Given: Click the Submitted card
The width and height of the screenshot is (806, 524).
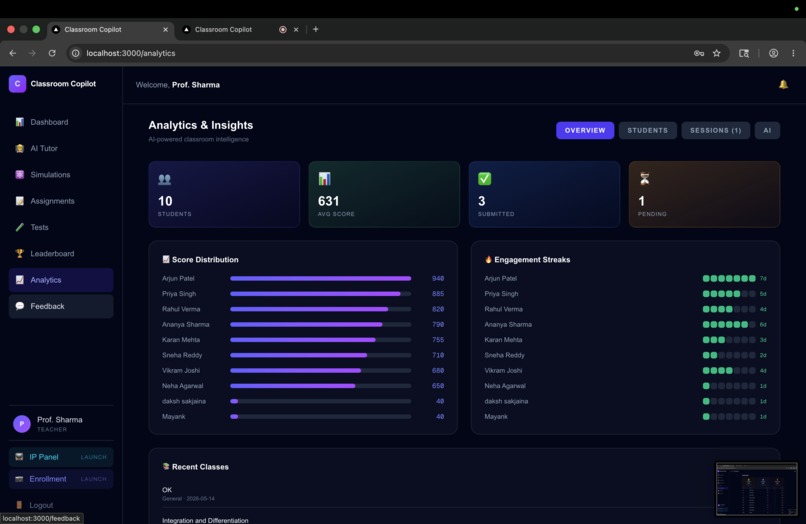Looking at the screenshot, I should click(x=544, y=194).
